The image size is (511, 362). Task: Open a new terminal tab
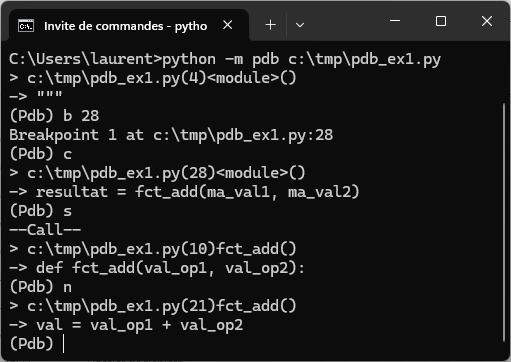pyautogui.click(x=270, y=25)
